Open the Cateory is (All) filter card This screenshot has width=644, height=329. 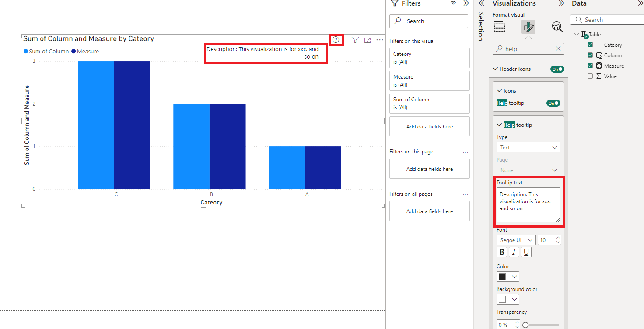[430, 58]
